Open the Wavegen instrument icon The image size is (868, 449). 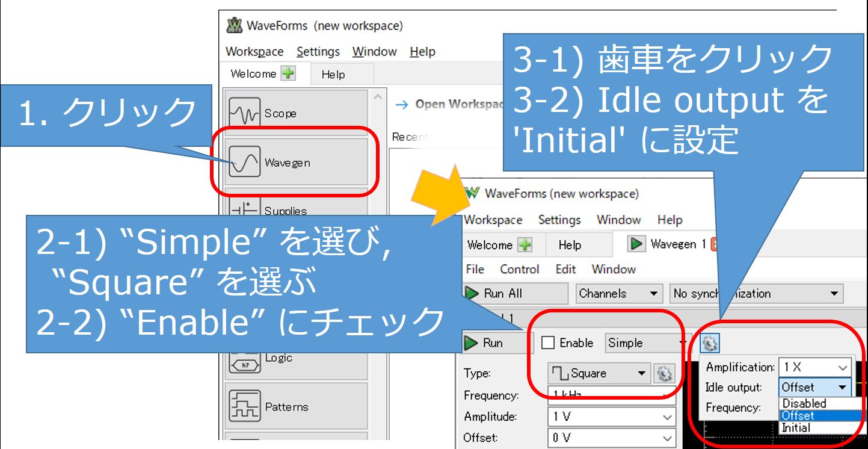[245, 163]
